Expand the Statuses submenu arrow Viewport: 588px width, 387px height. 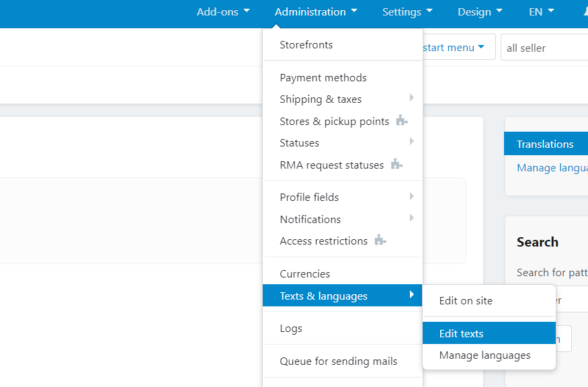coord(411,142)
